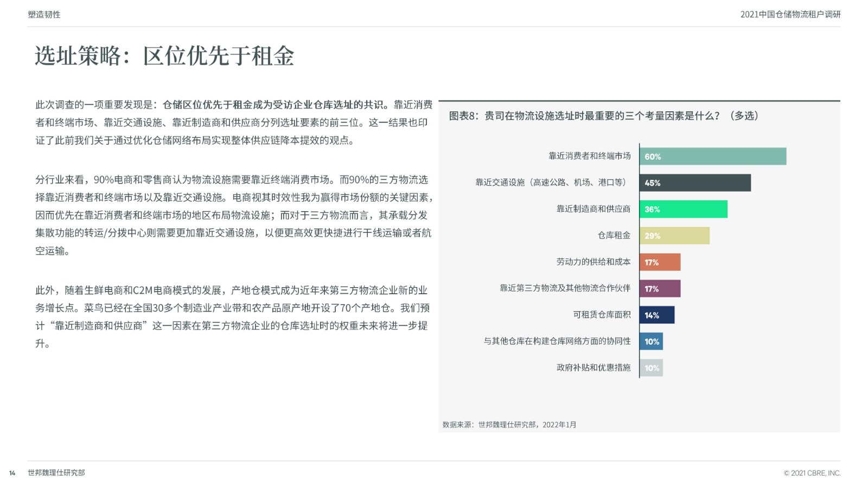Select the label 靠近交通设施（高速公路、机场、港口等）

tap(553, 182)
